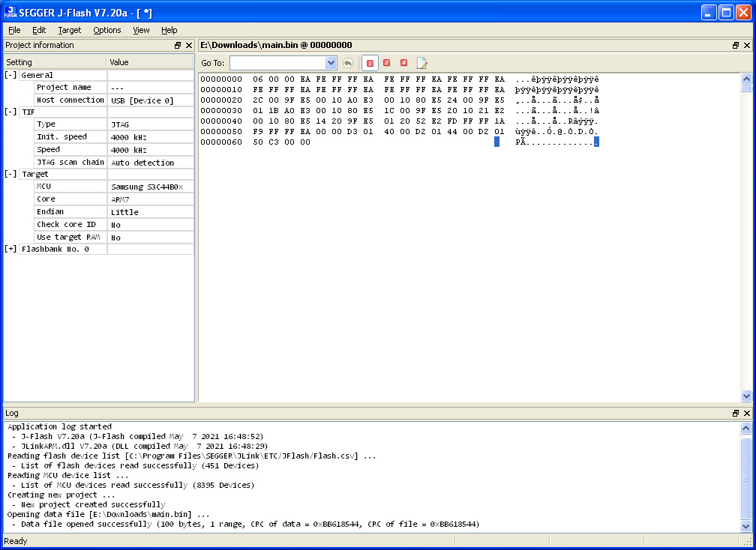Click the main.bin panel title text
This screenshot has width=756, height=550.
tap(276, 45)
